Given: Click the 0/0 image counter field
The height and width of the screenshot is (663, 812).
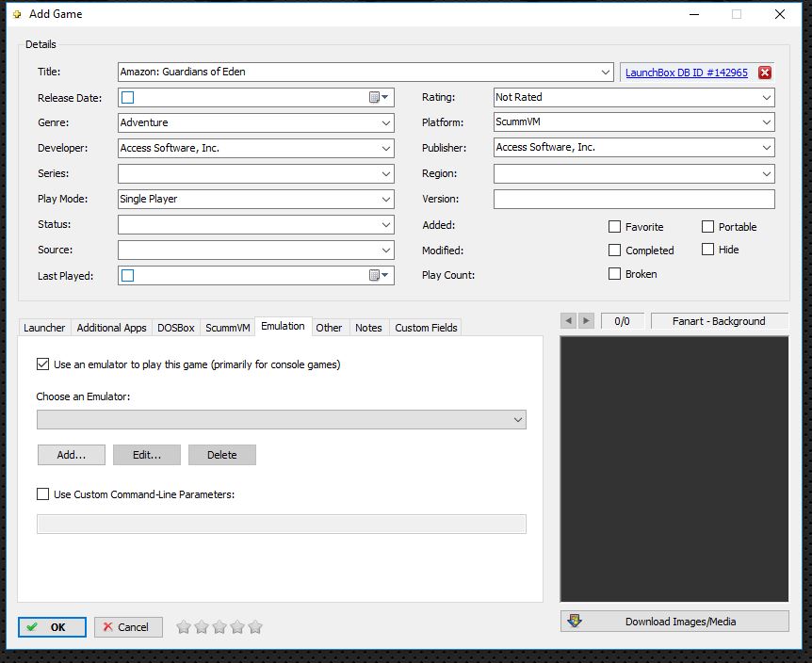Looking at the screenshot, I should [x=622, y=321].
